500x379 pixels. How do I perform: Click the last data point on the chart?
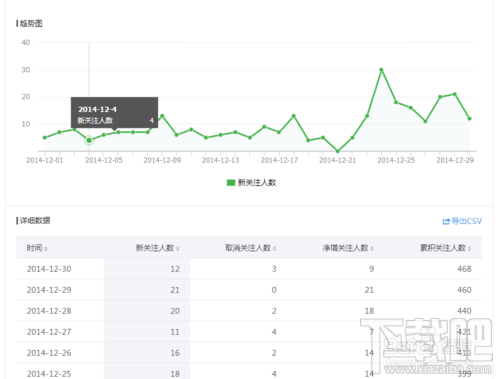469,118
